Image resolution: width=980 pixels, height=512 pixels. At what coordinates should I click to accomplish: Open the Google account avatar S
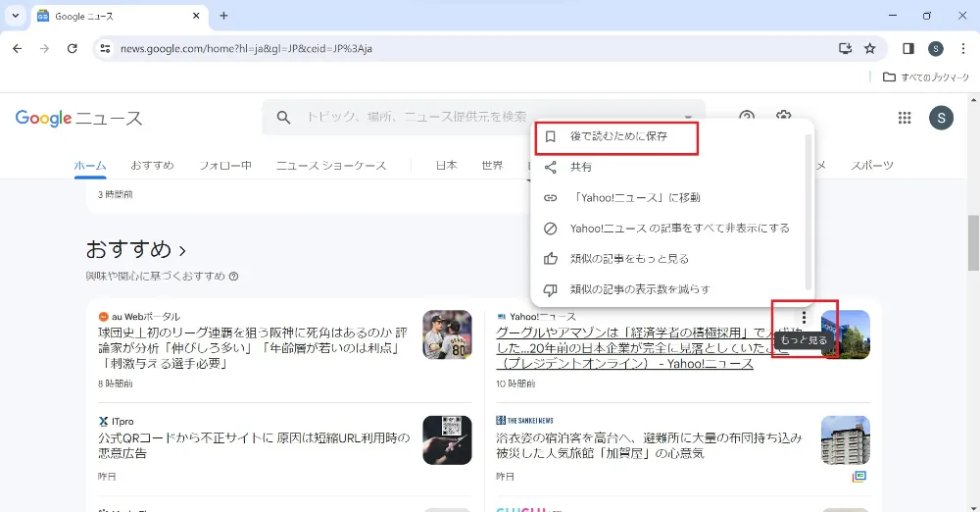tap(941, 118)
